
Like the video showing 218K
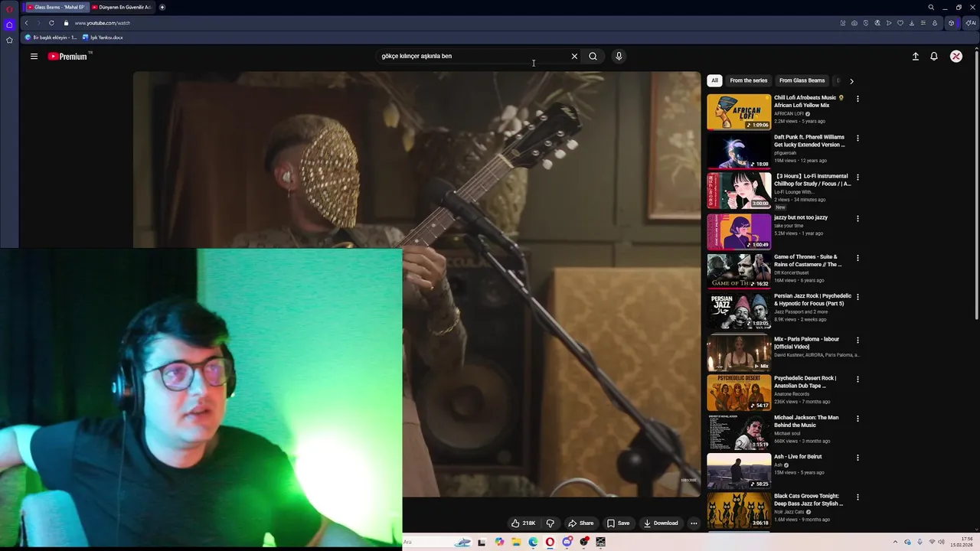[x=523, y=523]
